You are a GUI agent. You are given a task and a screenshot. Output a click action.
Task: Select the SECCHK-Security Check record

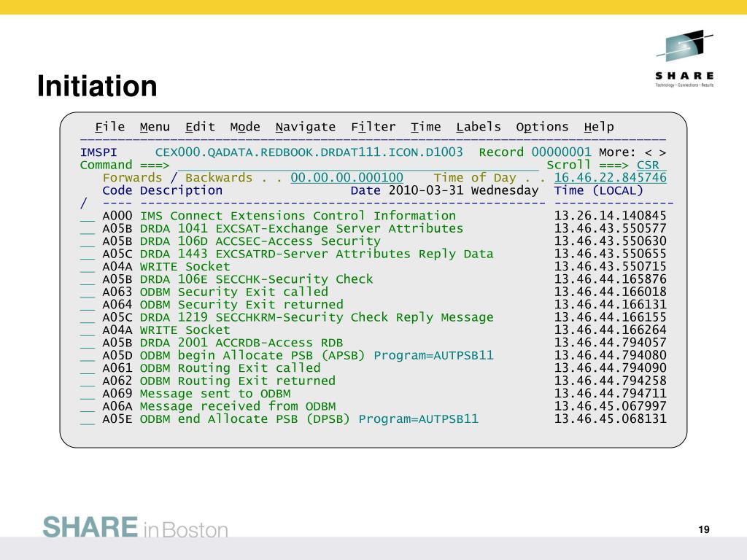click(373, 279)
